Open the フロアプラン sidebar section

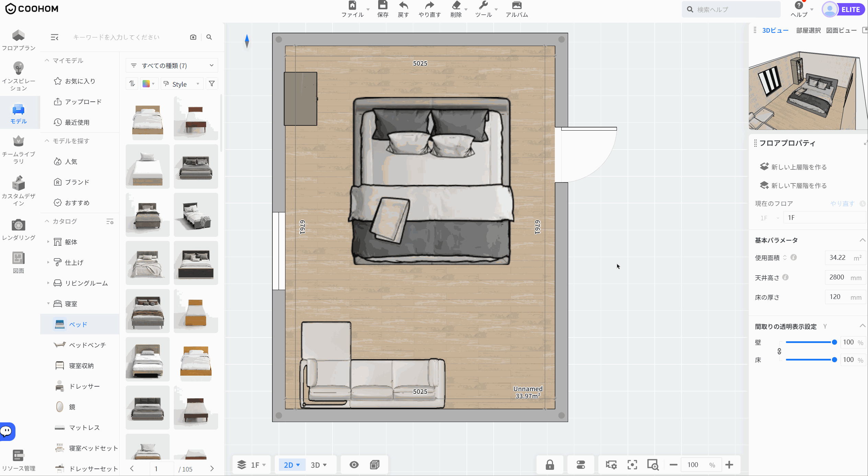click(x=19, y=40)
